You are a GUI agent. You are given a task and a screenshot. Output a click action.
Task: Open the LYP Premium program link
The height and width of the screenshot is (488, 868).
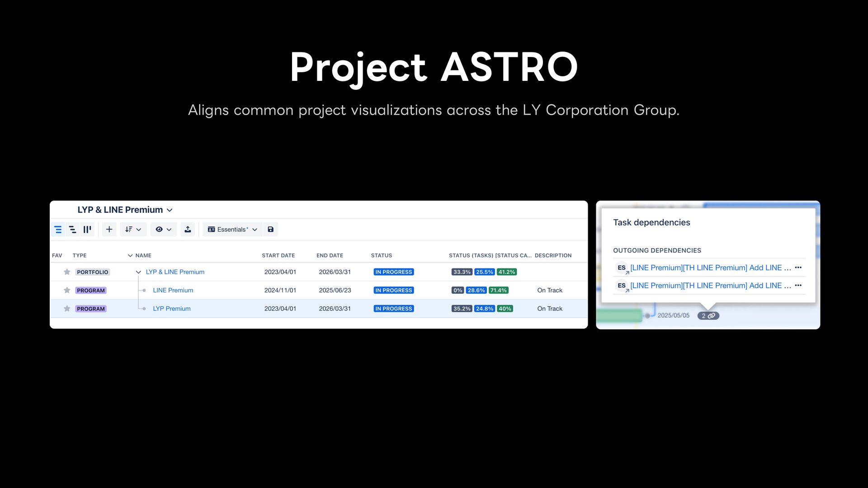[x=172, y=309]
